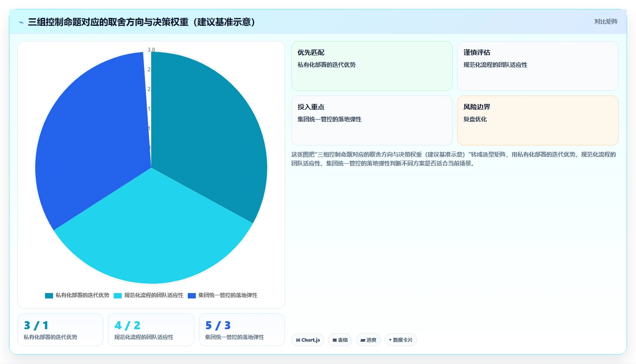Click the main title text 三组控制命题
636x364 pixels.
[54, 22]
